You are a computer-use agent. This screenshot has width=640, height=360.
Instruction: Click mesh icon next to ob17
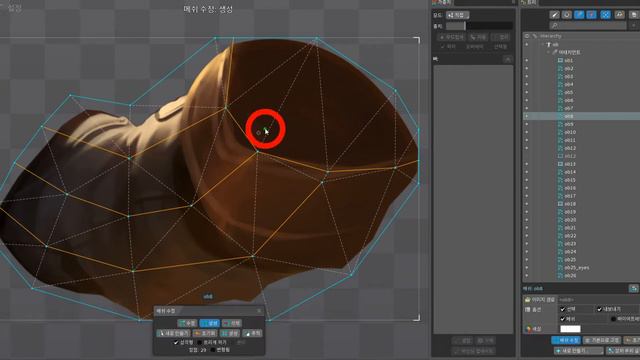pyautogui.click(x=560, y=196)
